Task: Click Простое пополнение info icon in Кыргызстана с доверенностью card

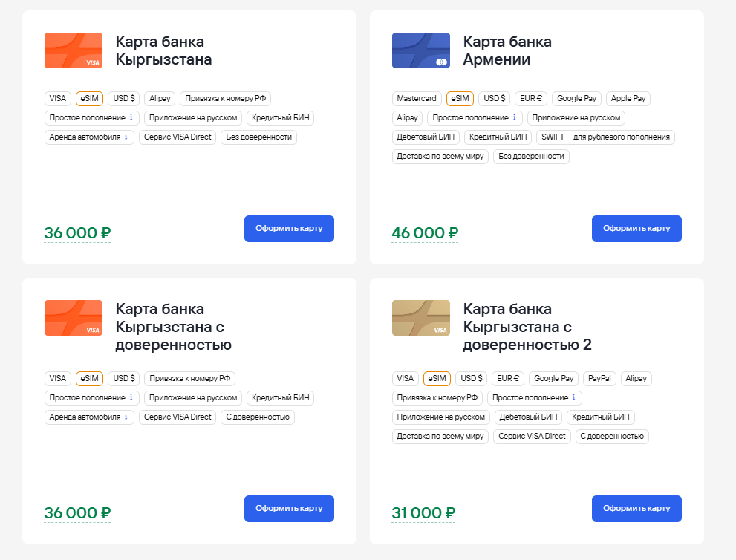Action: click(x=131, y=397)
